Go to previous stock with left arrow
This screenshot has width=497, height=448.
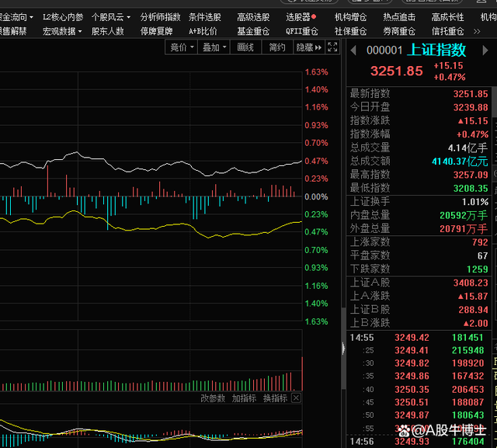pyautogui.click(x=353, y=50)
